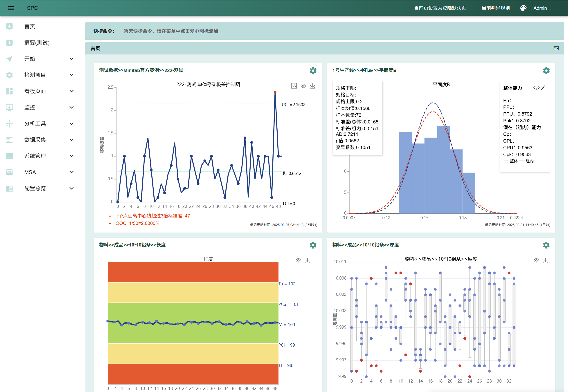Screen dimensions: 568x392
Task: Open 首页 in the sidebar
Action: tap(29, 26)
